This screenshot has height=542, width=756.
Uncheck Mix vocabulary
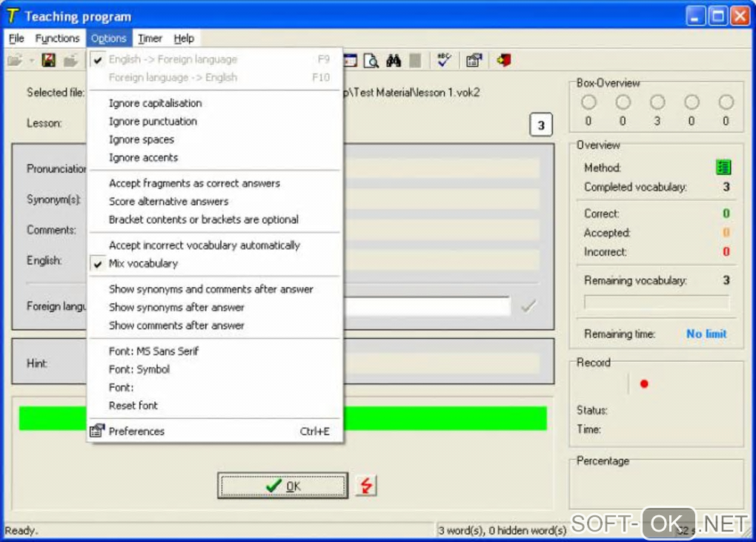[x=215, y=264]
